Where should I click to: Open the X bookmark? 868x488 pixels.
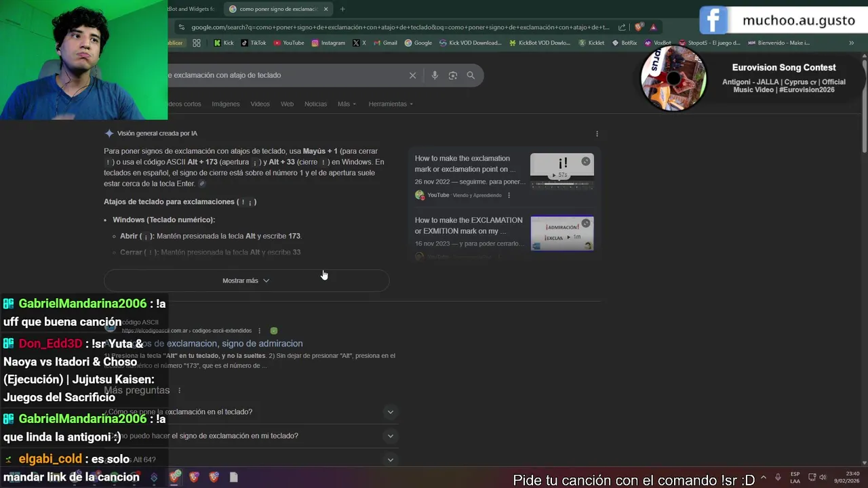(359, 43)
